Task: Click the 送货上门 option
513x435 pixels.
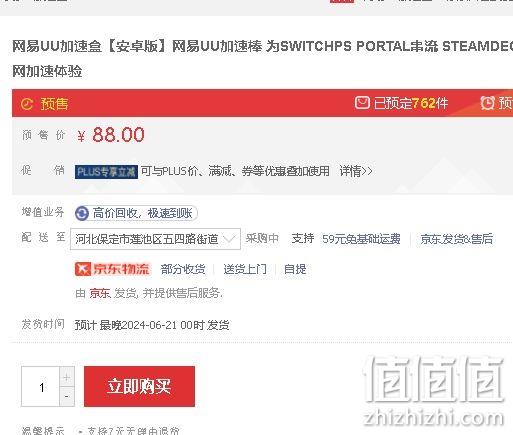Action: pyautogui.click(x=245, y=269)
